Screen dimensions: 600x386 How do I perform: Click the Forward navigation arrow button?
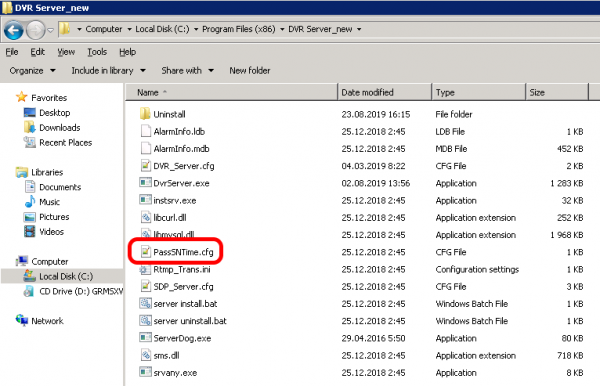36,30
